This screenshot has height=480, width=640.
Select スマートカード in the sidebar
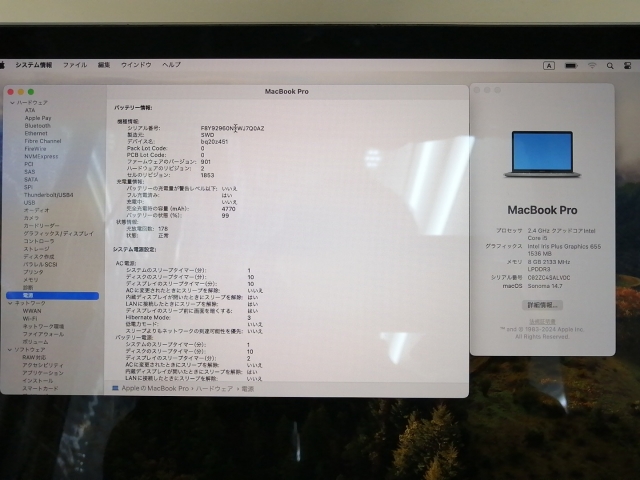pyautogui.click(x=40, y=389)
